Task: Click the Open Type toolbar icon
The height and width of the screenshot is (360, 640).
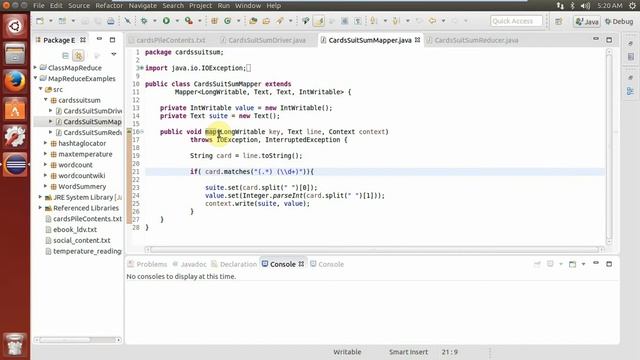Action: [x=253, y=21]
